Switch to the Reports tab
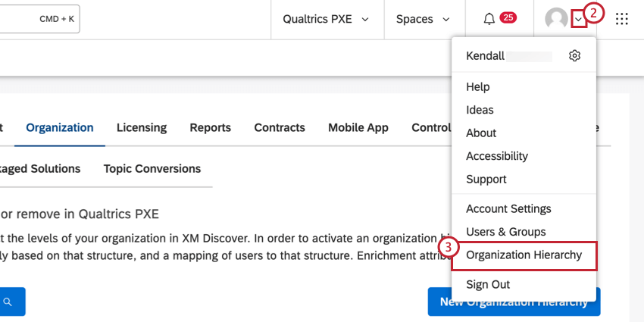The height and width of the screenshot is (322, 644). tap(210, 128)
